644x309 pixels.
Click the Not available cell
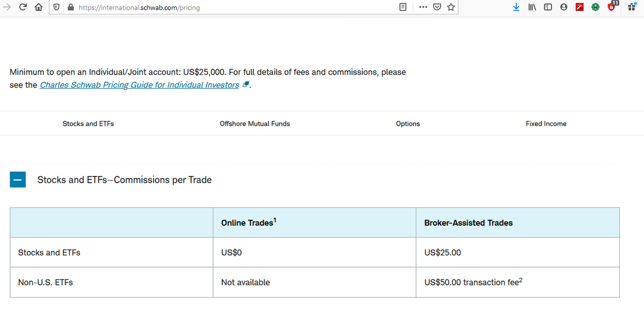coord(314,282)
